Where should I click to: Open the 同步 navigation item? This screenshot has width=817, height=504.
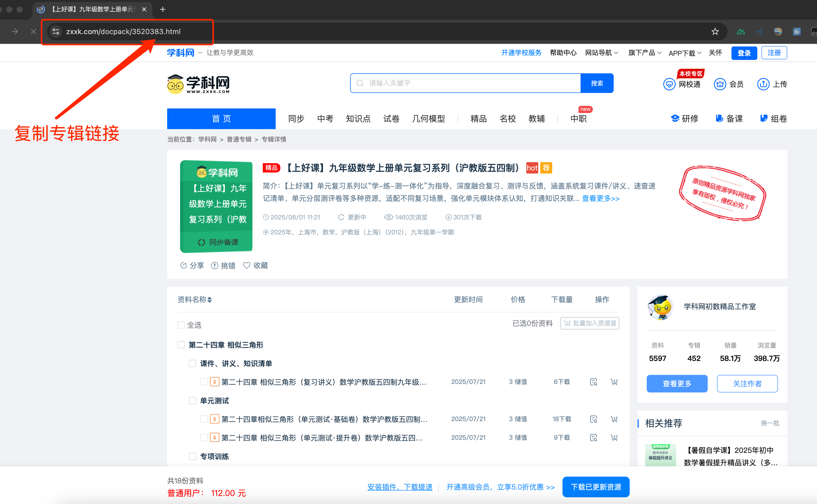296,119
